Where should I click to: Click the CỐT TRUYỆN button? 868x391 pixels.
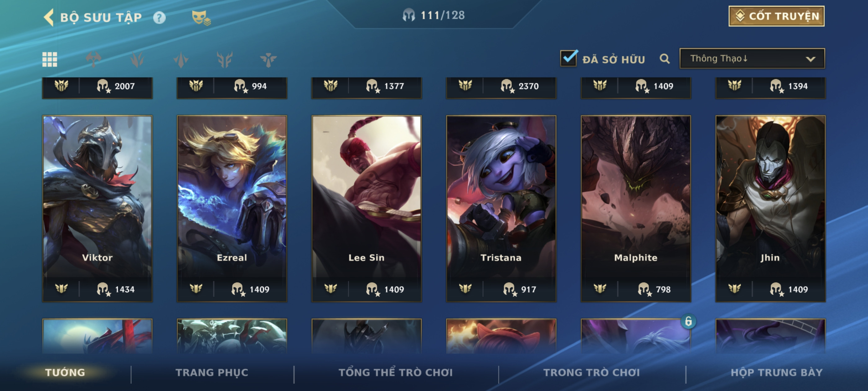[776, 16]
